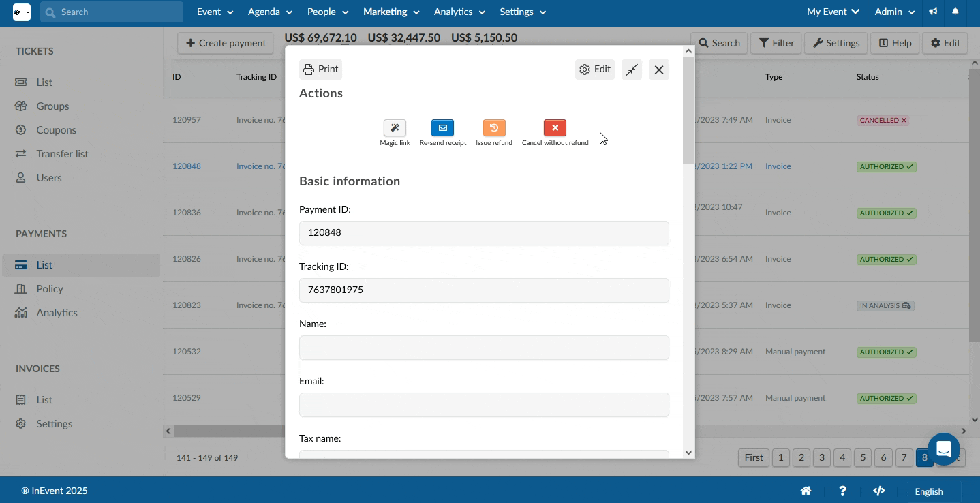
Task: Click the Magic link action icon
Action: coord(395,127)
